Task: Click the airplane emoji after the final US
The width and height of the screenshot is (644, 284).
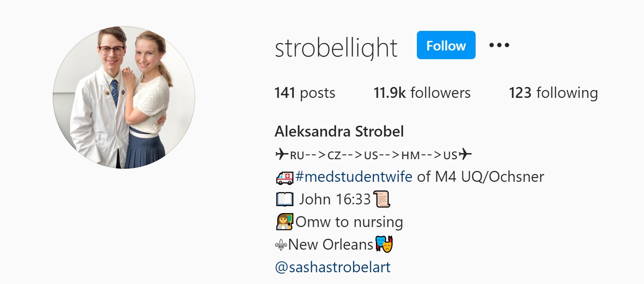Action: click(x=466, y=154)
